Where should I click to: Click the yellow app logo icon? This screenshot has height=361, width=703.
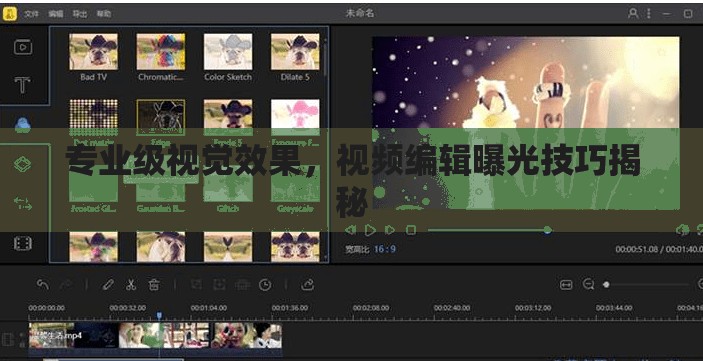pos(9,14)
